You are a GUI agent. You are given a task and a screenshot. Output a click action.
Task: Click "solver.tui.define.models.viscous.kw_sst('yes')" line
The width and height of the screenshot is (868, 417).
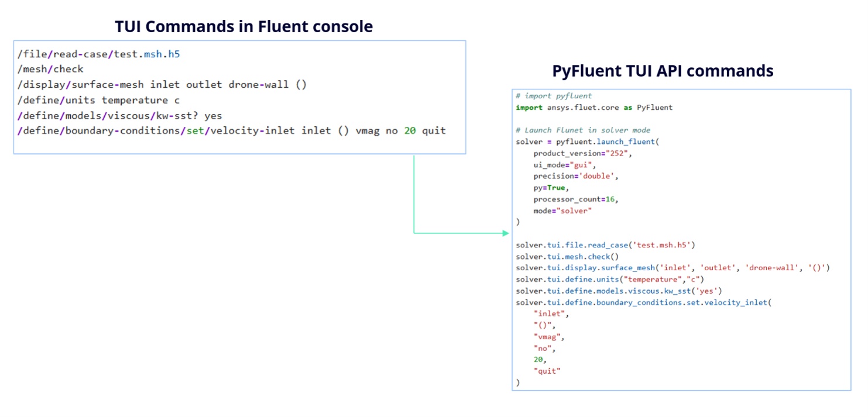tap(619, 291)
